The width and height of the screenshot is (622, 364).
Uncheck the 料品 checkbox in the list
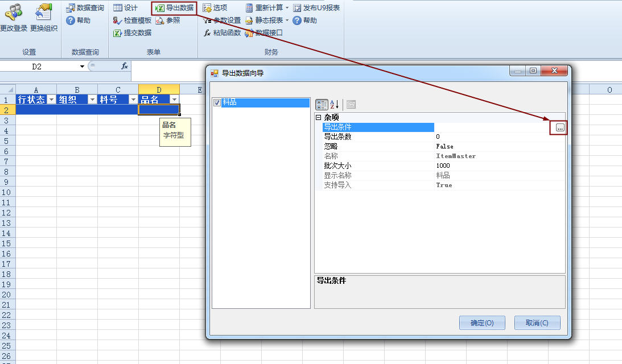217,103
